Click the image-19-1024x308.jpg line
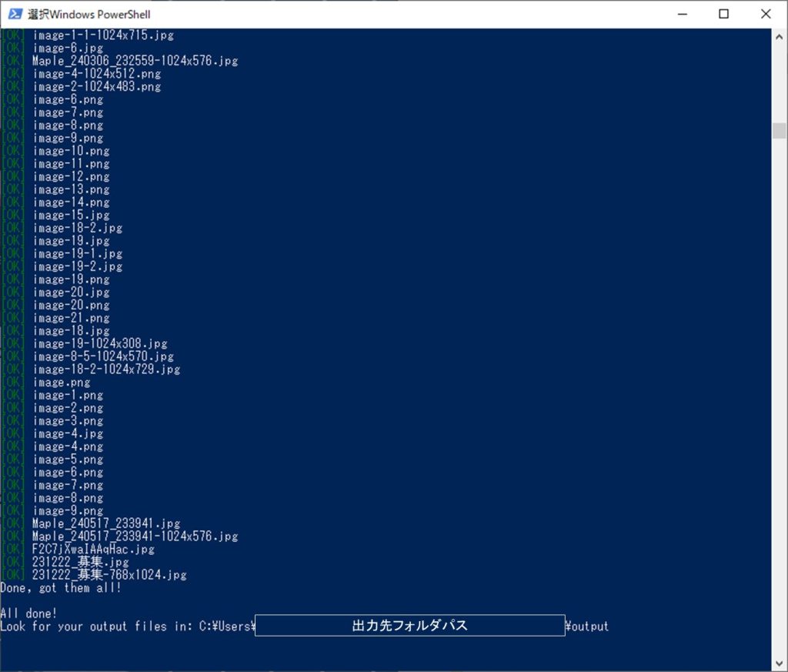Screen dimensions: 788x672 100,344
